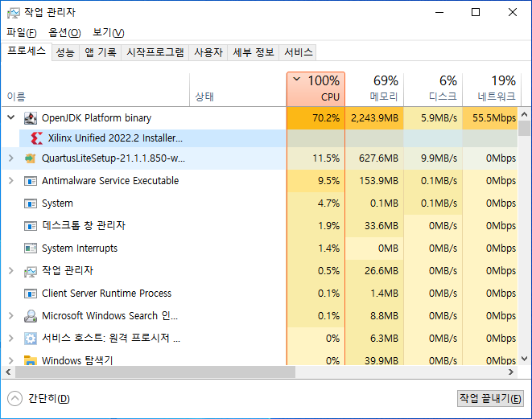Expand the Microsoft Windows Search group
The image size is (532, 419).
(10, 315)
